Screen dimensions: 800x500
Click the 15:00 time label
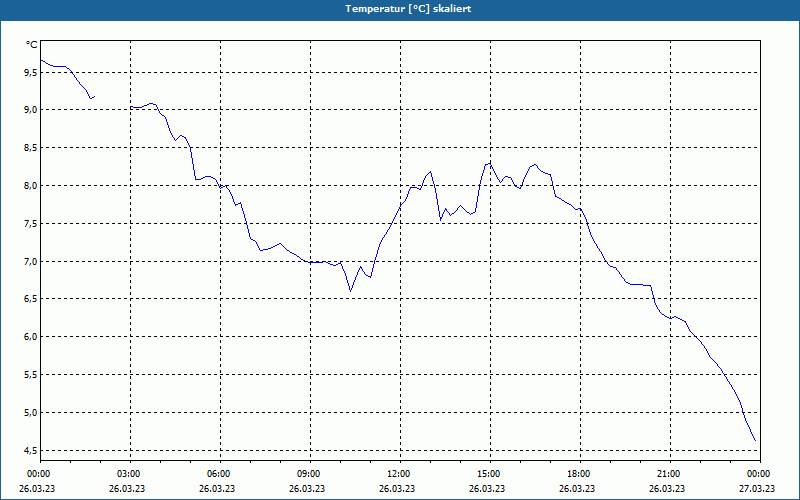491,474
